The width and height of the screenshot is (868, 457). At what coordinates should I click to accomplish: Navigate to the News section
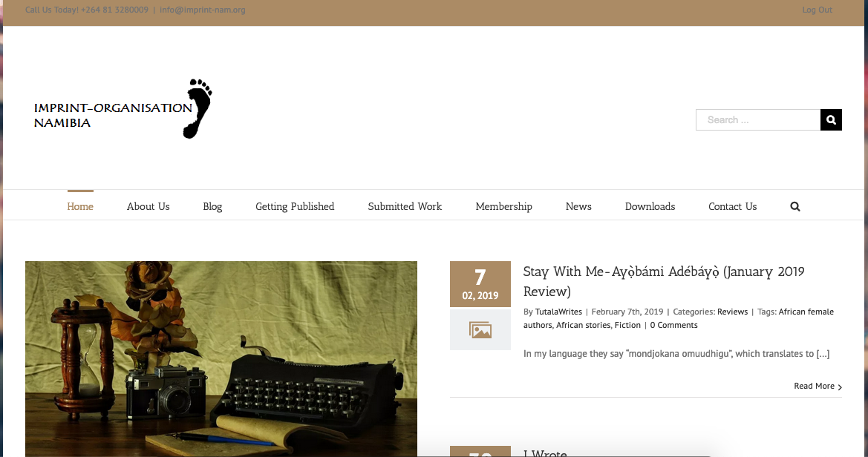point(578,206)
